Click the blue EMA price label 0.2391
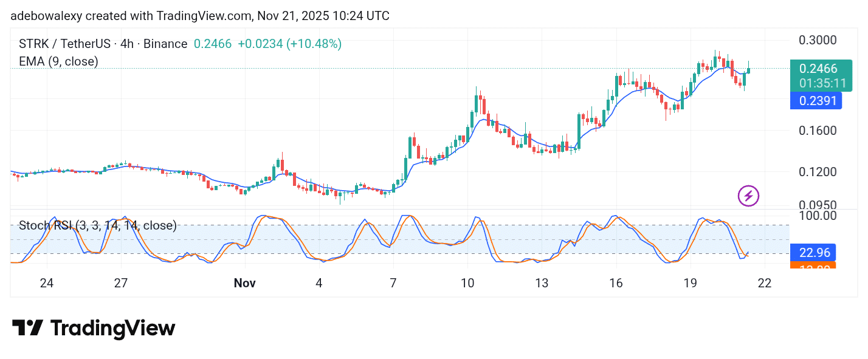The height and width of the screenshot is (359, 868). coord(816,101)
